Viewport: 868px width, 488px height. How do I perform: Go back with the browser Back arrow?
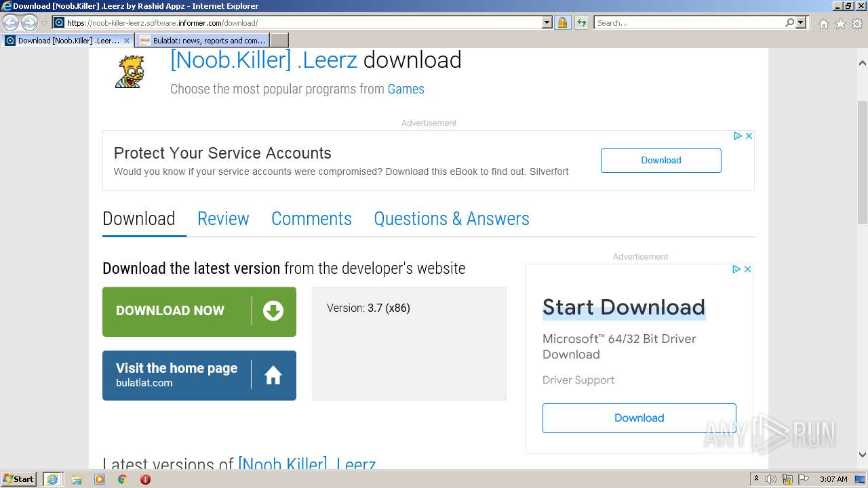pos(11,23)
